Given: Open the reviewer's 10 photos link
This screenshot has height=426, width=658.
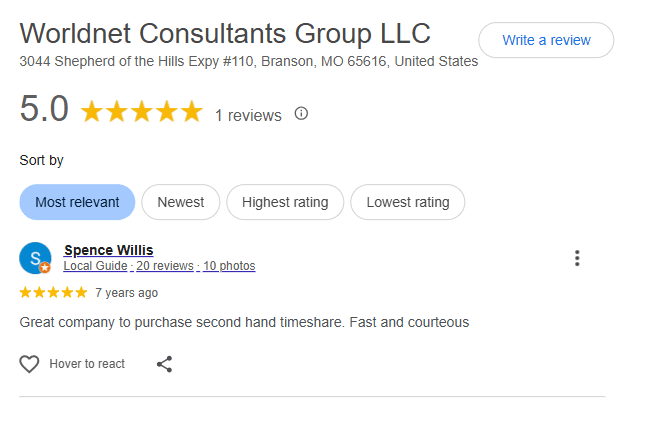Looking at the screenshot, I should tap(229, 266).
